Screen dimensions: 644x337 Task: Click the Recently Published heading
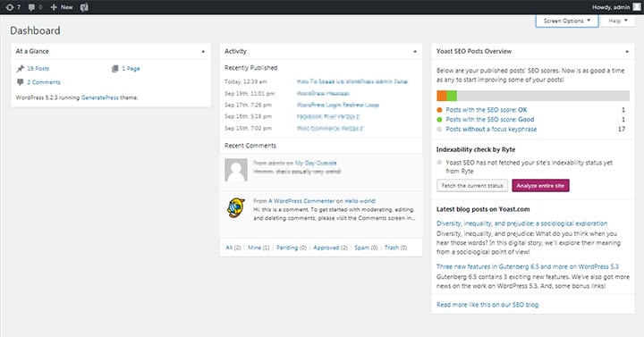point(251,68)
